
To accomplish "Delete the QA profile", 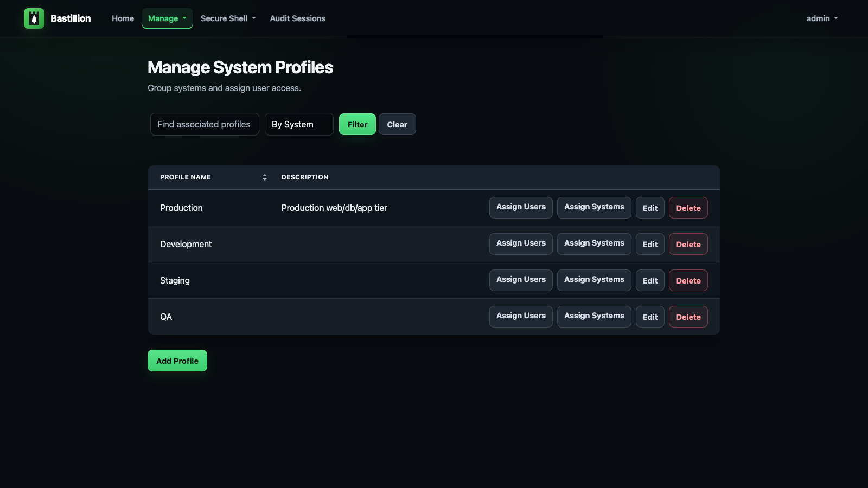I will pos(688,317).
